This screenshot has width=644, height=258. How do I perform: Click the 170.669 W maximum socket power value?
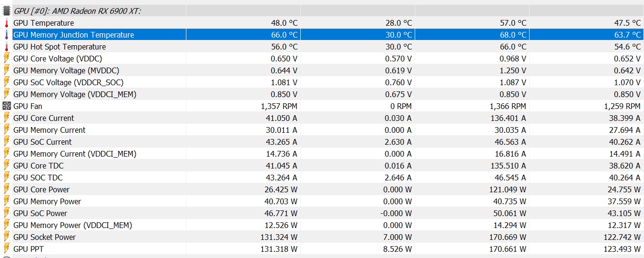point(508,237)
